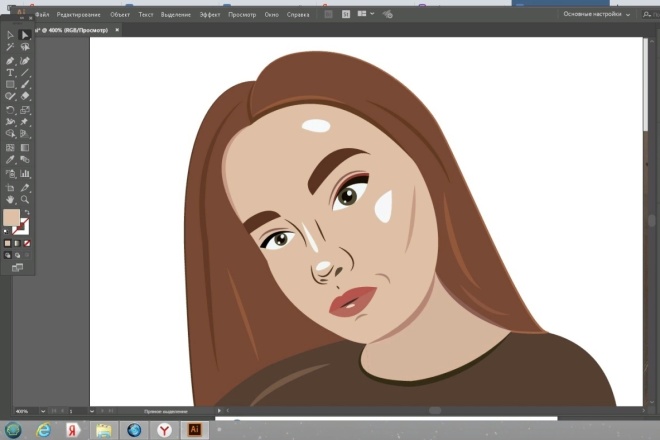Select the Rotate tool
This screenshot has height=440, width=660.
10,110
